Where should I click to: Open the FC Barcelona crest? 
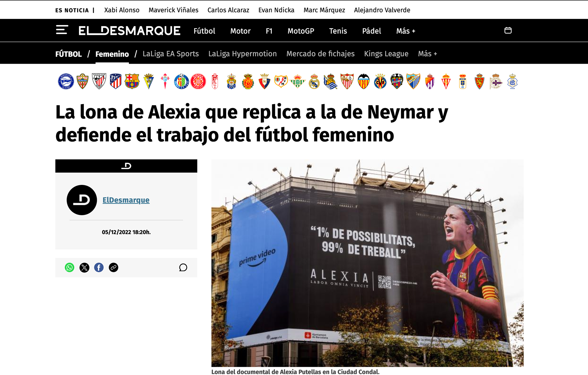pos(132,81)
